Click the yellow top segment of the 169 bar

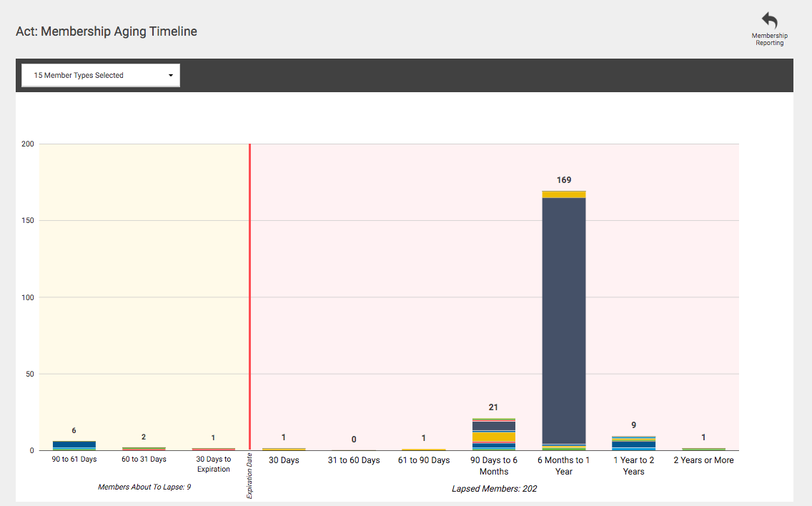pyautogui.click(x=564, y=194)
